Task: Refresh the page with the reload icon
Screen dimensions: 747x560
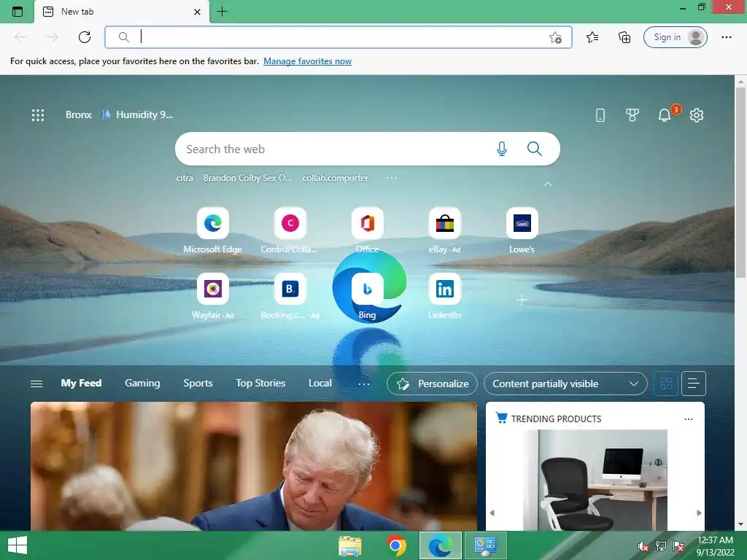Action: 85,37
